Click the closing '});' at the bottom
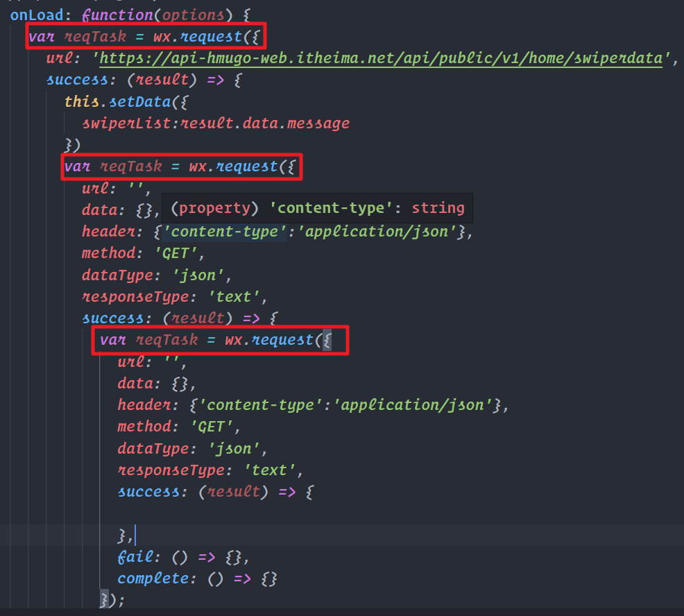 point(112,600)
